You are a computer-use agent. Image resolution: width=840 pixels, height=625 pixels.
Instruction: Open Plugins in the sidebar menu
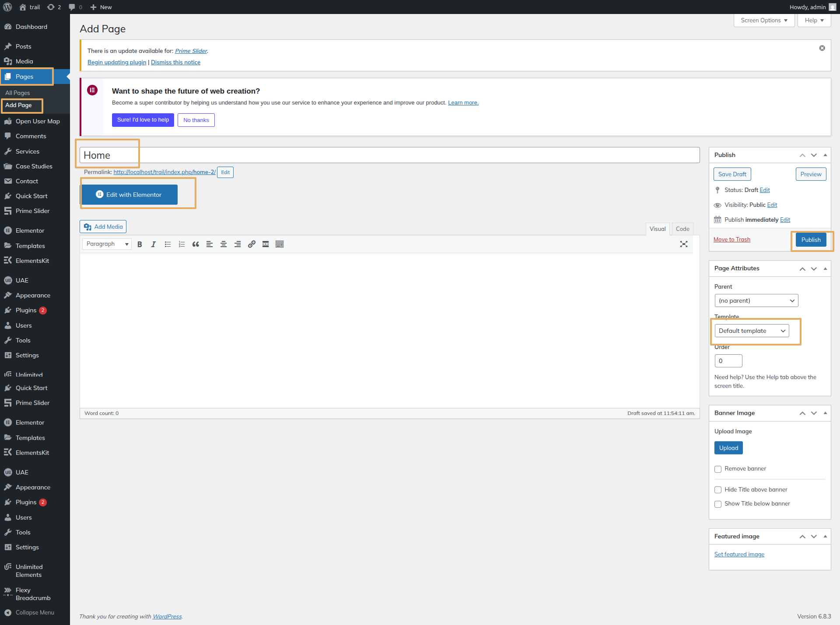(x=26, y=310)
